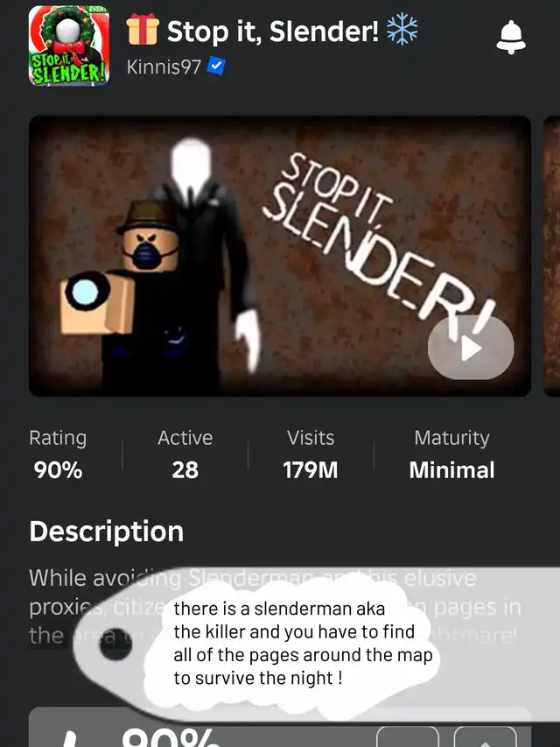560x747 pixels.
Task: Open the creator profile Kinnis97
Action: click(164, 67)
